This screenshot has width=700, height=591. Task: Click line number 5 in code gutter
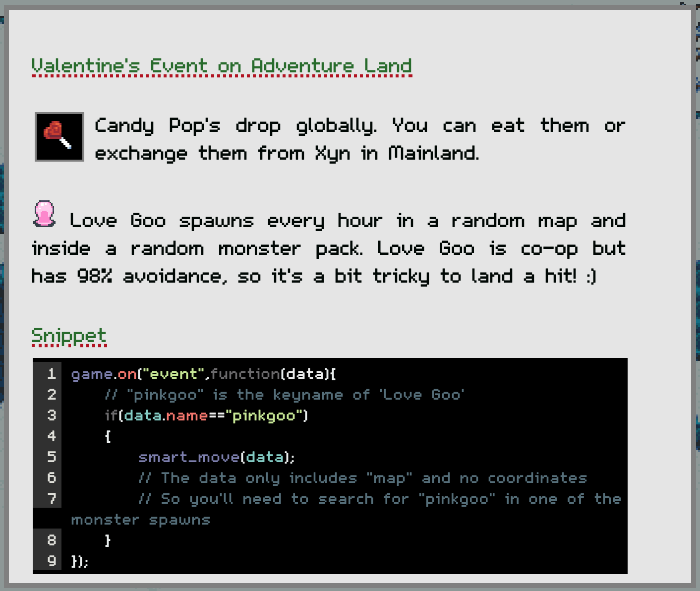pyautogui.click(x=51, y=457)
